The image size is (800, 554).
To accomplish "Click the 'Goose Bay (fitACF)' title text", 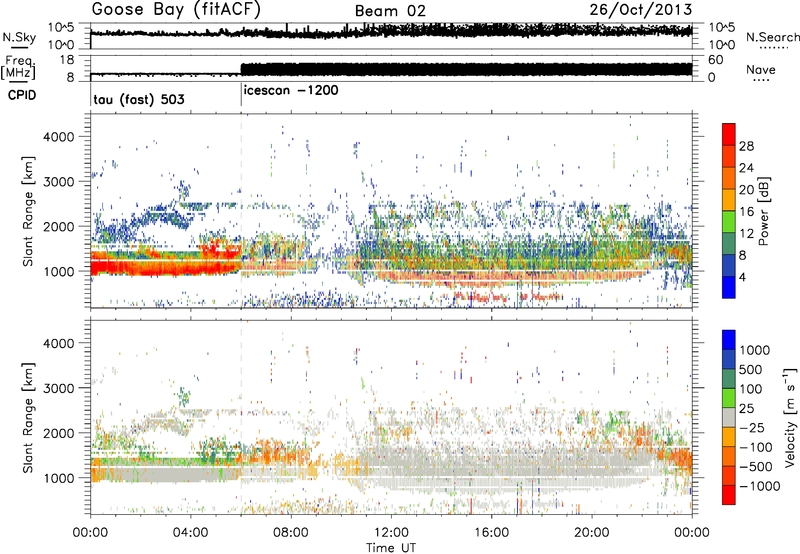I will pyautogui.click(x=176, y=10).
